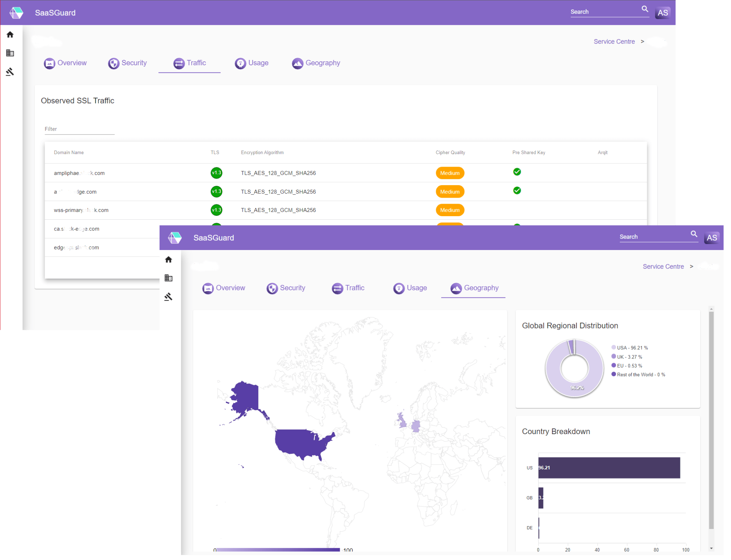The image size is (731, 560).
Task: Click gavel icon in lower window sidebar
Action: (168, 297)
